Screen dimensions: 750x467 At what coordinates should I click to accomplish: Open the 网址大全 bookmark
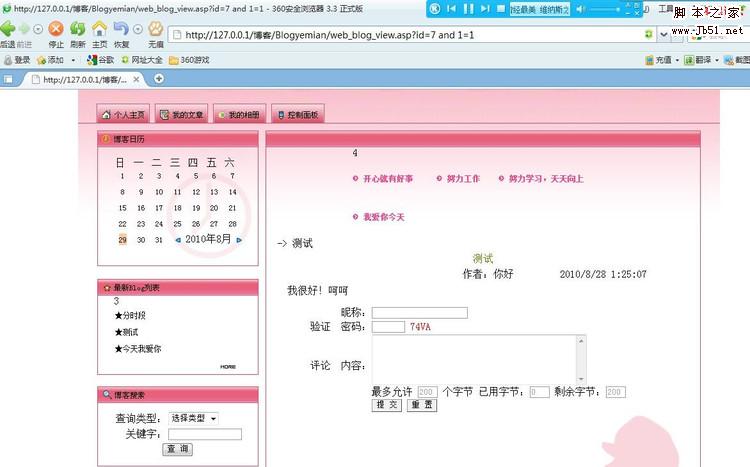click(x=142, y=60)
